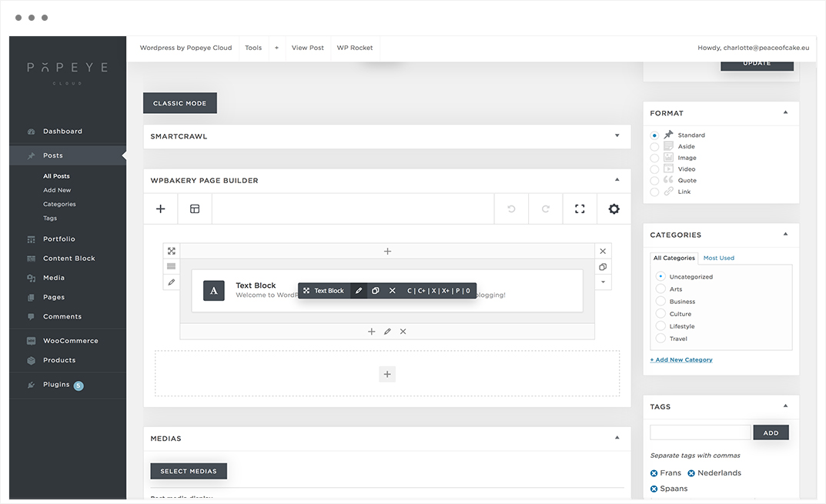Switch to All Categories tab
This screenshot has height=504, width=826.
pos(674,258)
